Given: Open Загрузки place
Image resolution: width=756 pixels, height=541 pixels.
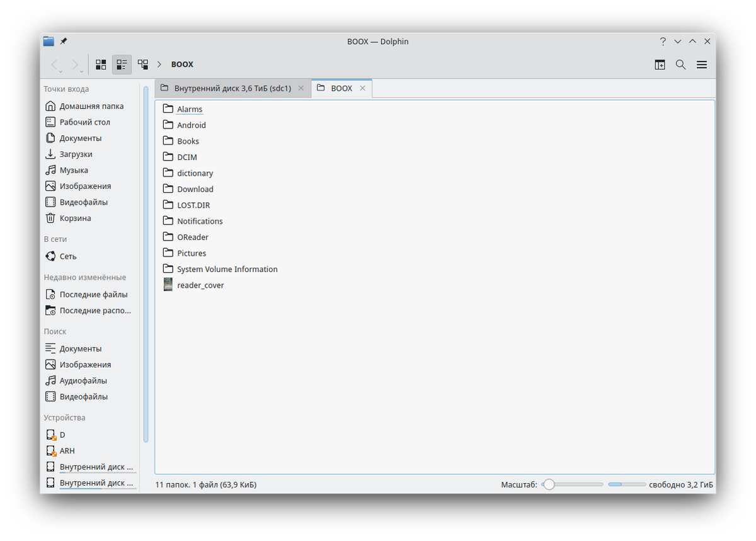Looking at the screenshot, I should click(91, 154).
